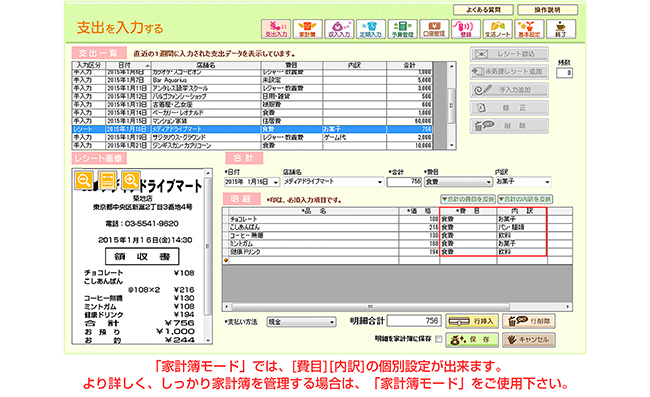
Task: Click the details table horizontal scrollbar
Action: point(370,307)
